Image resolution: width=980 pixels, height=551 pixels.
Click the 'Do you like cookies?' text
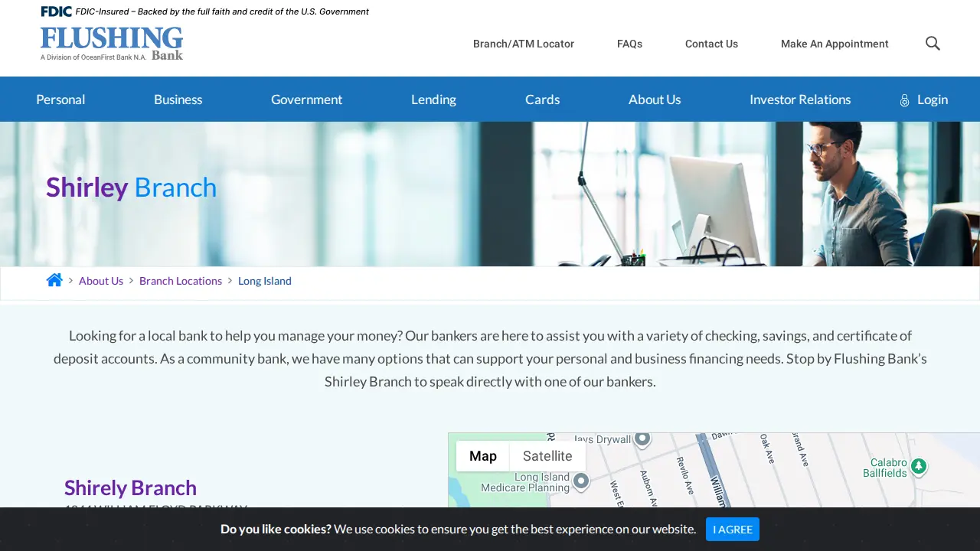pos(276,529)
